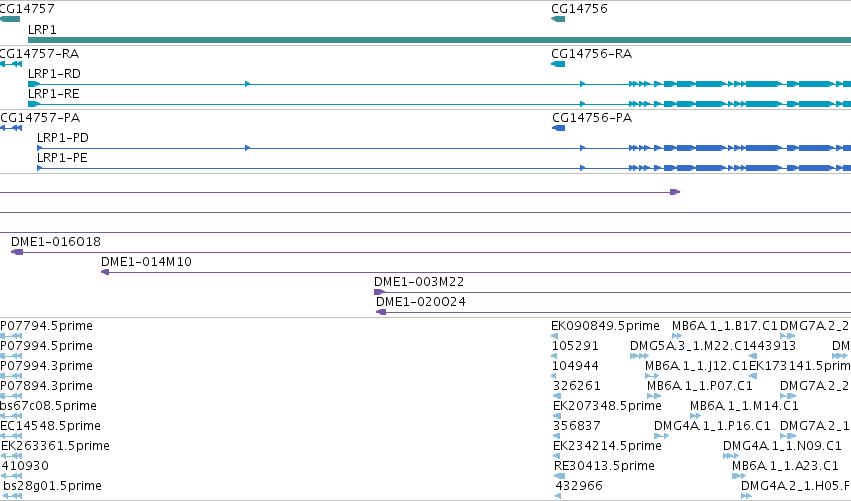This screenshot has width=851, height=501.
Task: Click the CG14757-RA transcript label
Action: 39,54
